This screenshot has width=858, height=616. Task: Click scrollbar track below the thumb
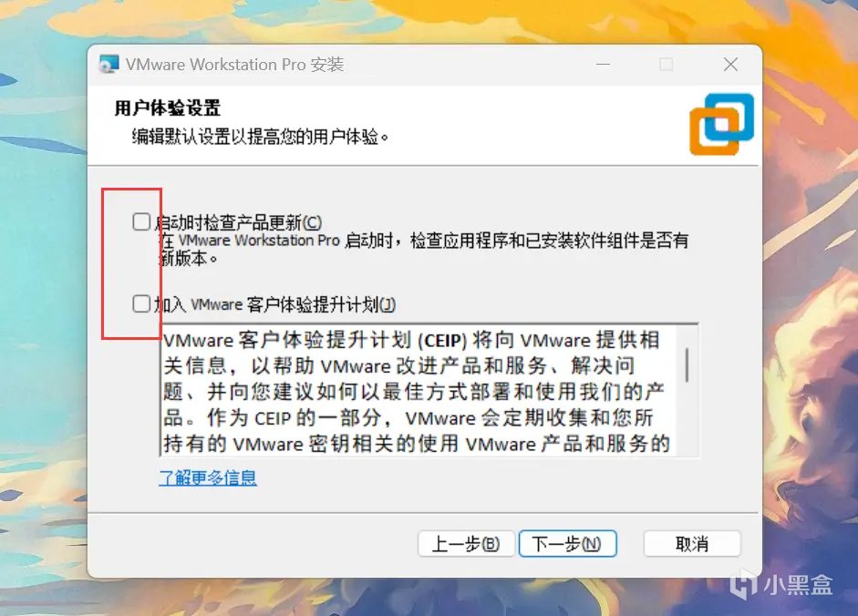(687, 418)
